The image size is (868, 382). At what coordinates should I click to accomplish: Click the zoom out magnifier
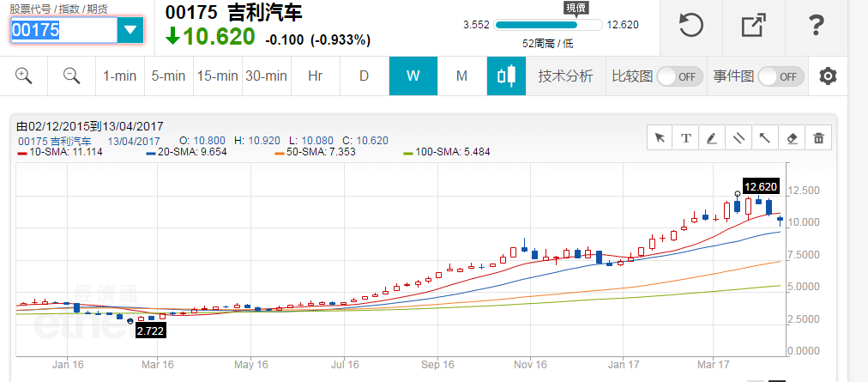(71, 76)
